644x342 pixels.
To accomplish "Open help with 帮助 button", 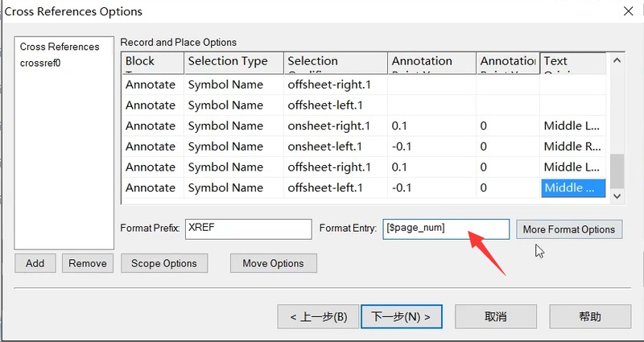I will click(x=590, y=316).
